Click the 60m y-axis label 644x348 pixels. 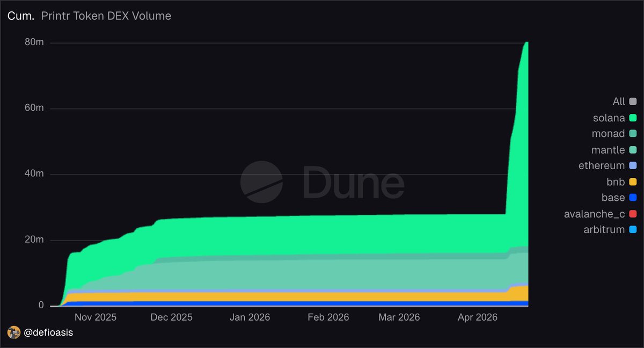point(35,108)
